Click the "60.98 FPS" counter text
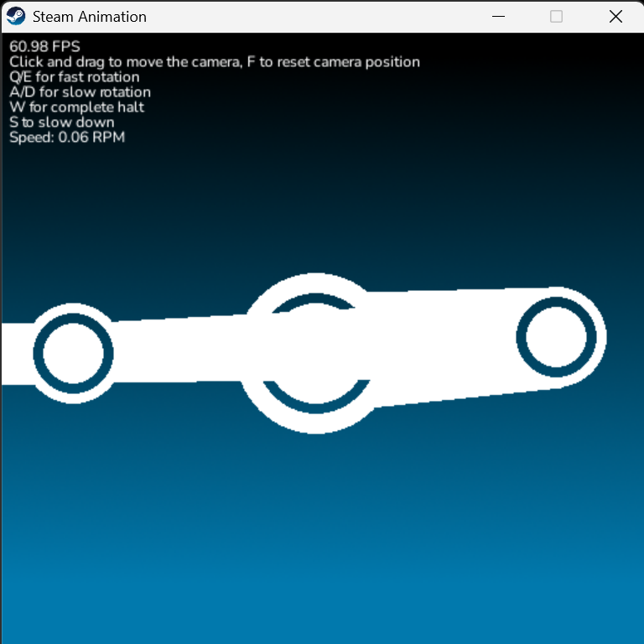 [44, 46]
